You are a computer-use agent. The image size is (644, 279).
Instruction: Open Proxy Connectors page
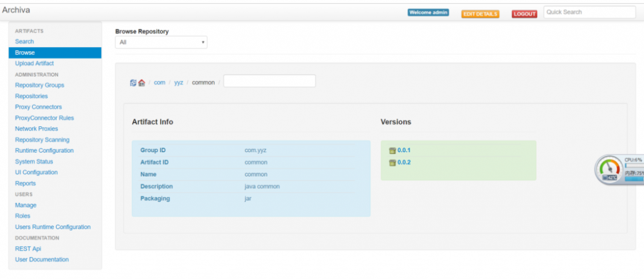pyautogui.click(x=39, y=107)
